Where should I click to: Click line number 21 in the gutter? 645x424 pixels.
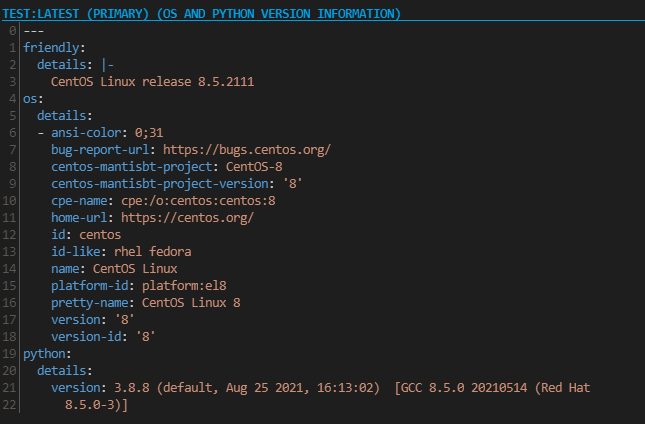coord(9,387)
